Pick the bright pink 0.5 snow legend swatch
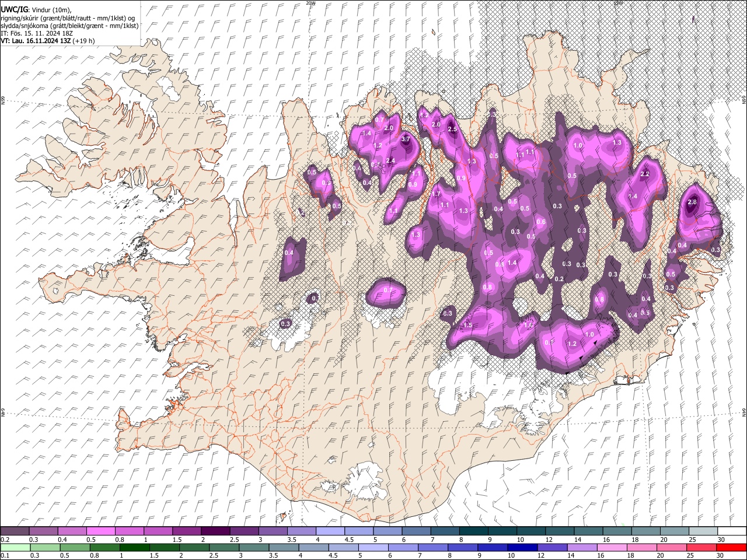The image size is (747, 560). tap(100, 531)
